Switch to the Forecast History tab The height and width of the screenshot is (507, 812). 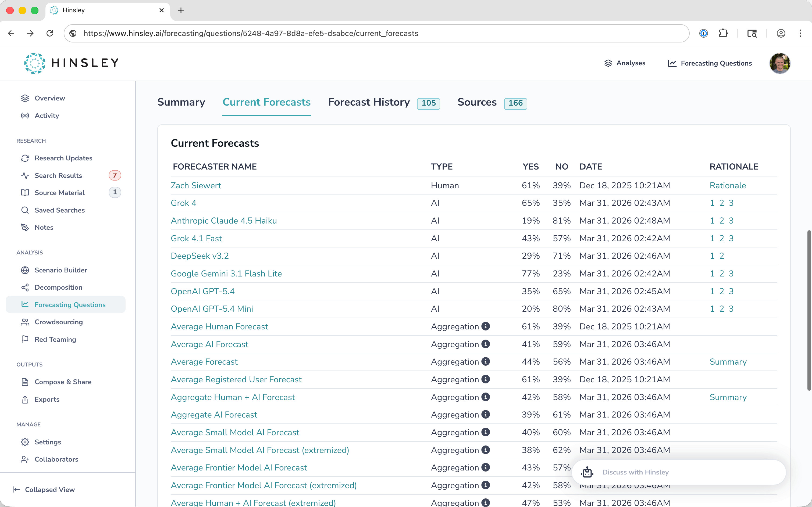369,102
